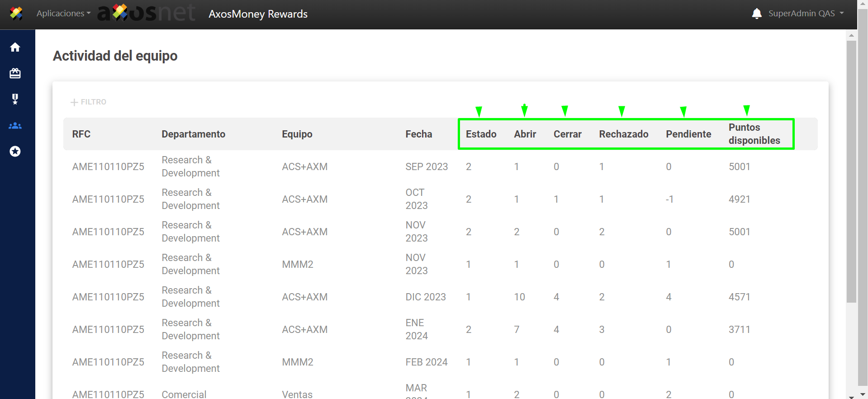Open the notifications bell
This screenshot has height=399, width=868.
point(756,14)
